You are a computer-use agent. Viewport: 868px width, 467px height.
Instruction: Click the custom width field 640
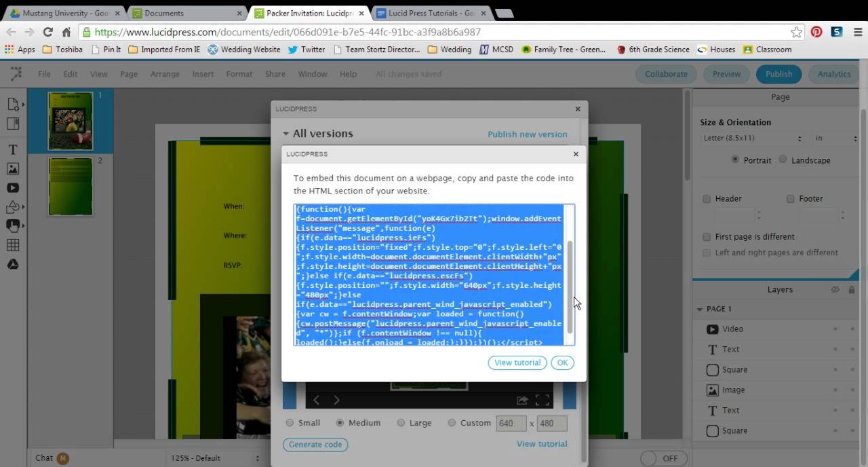pyautogui.click(x=512, y=423)
